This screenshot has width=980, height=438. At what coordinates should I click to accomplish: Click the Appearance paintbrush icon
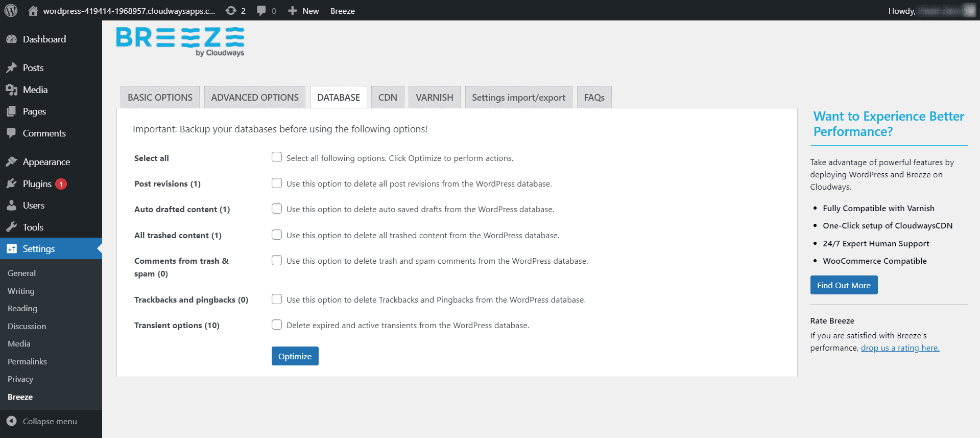coord(12,162)
